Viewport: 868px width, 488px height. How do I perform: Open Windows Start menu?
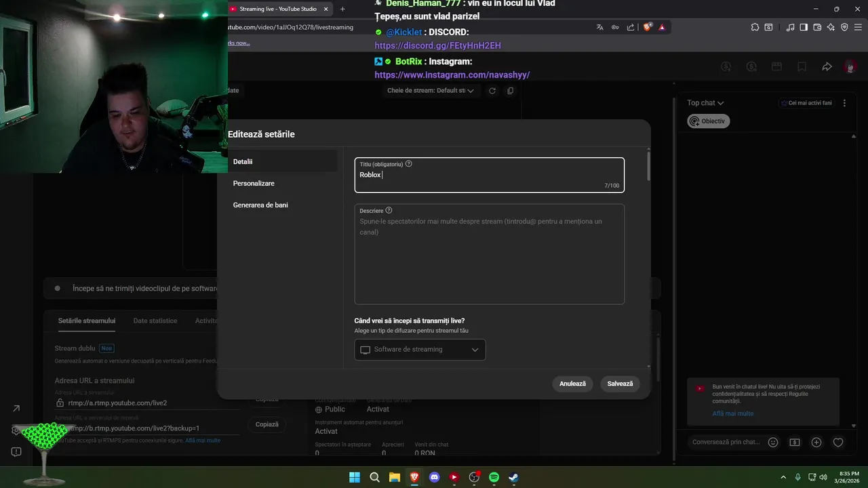click(x=355, y=477)
